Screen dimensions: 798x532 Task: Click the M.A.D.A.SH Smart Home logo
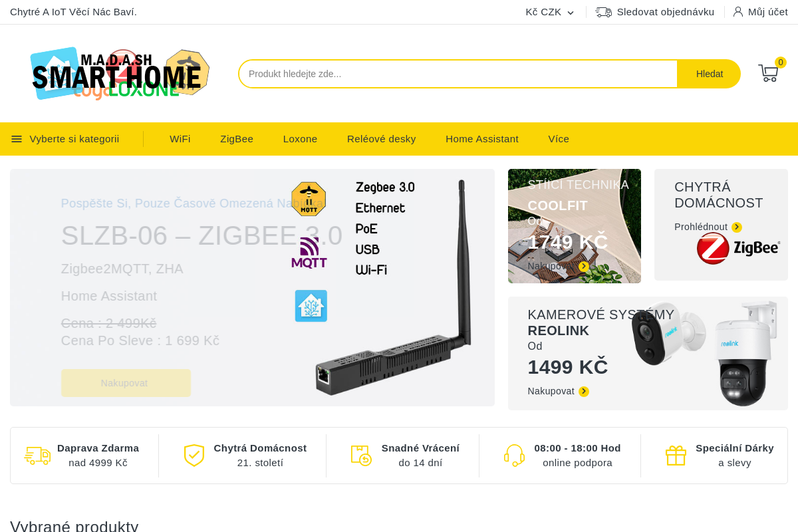point(120,74)
